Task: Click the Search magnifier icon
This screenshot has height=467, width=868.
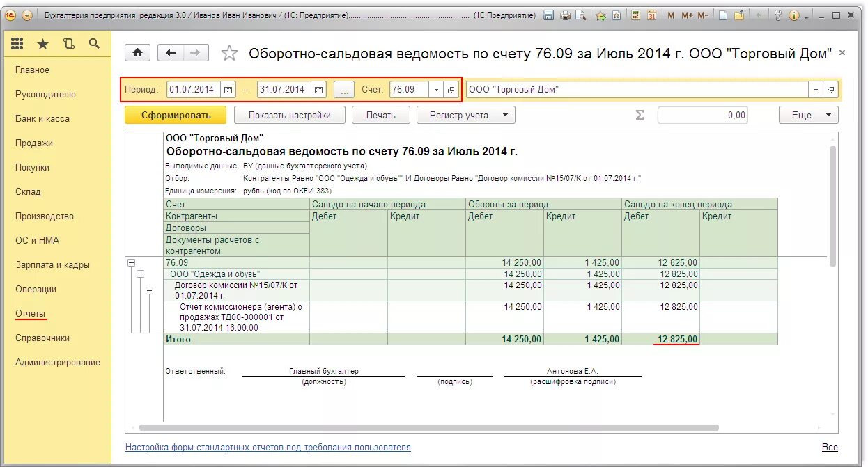Action: point(94,44)
